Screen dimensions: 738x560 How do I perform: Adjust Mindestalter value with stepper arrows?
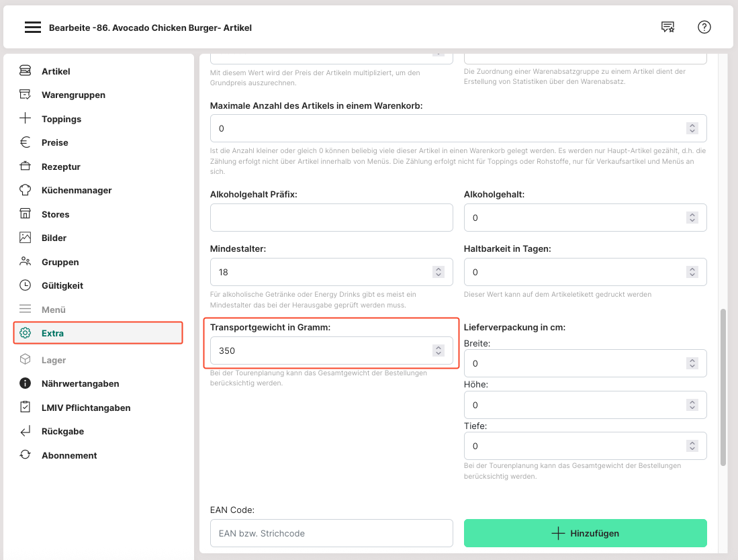pyautogui.click(x=439, y=272)
